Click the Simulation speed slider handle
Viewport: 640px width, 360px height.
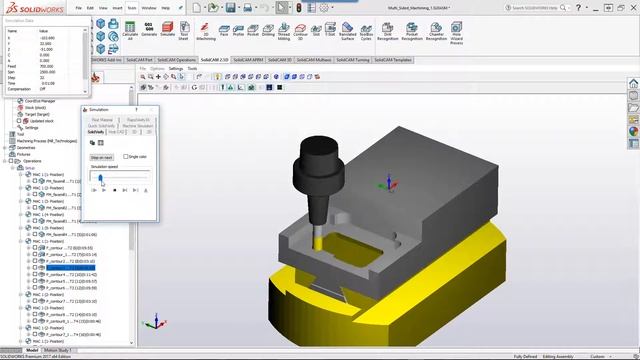click(100, 178)
